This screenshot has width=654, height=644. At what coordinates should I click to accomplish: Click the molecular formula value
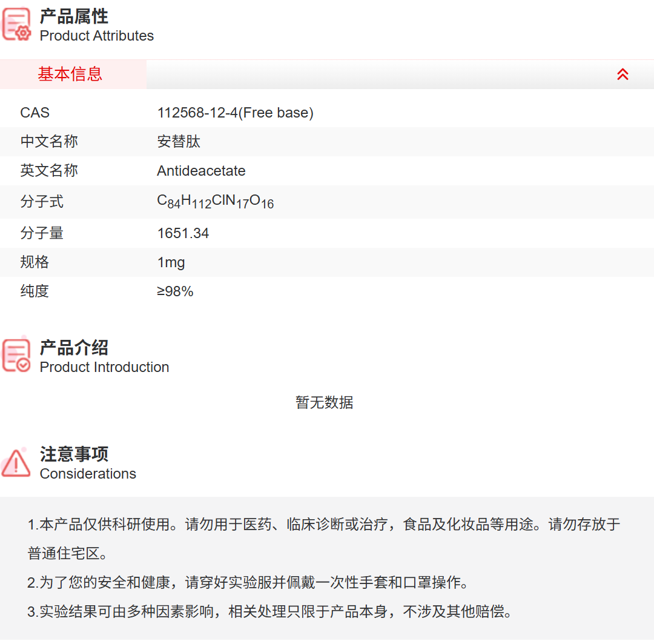pos(216,201)
